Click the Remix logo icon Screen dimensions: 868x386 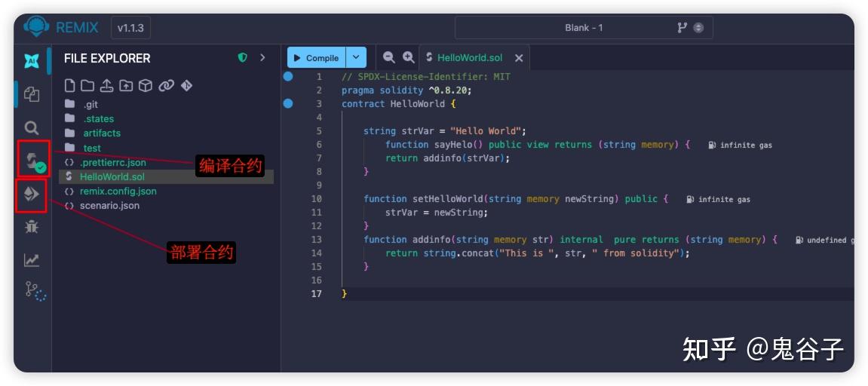pos(36,27)
